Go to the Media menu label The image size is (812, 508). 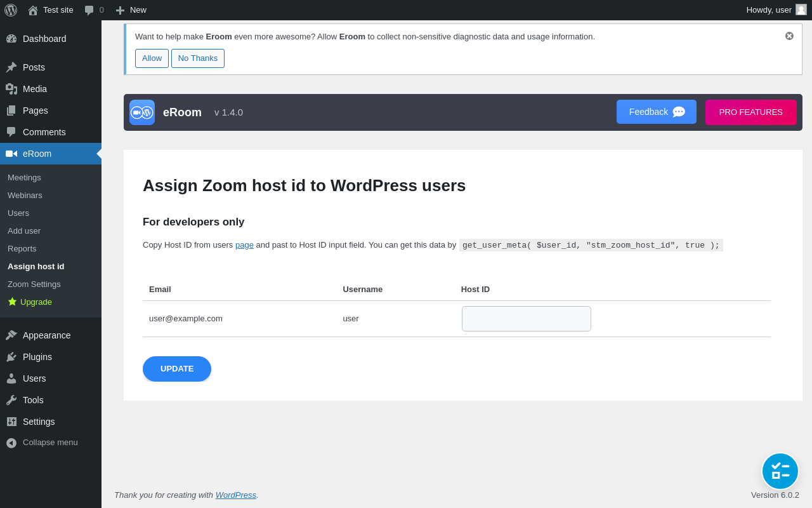(x=35, y=89)
